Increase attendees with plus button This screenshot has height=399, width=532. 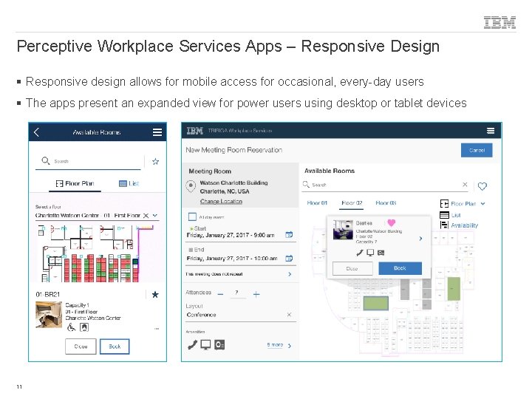pos(256,295)
